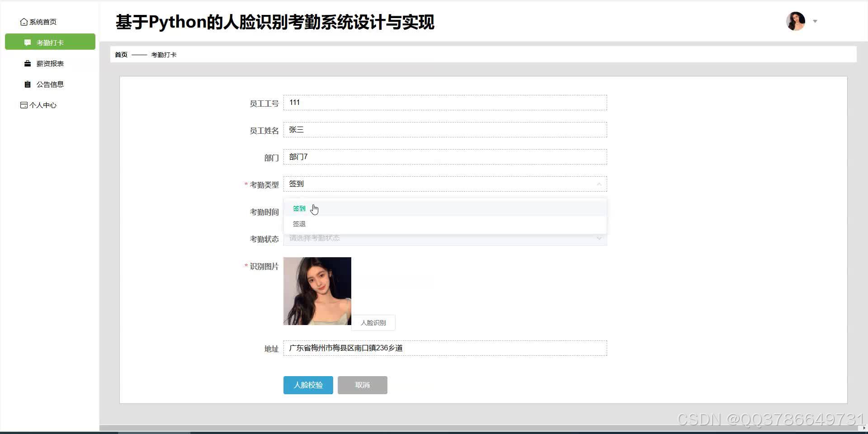Open the 首页 breadcrumb link
Screen dimensions: 868x434
pyautogui.click(x=121, y=54)
